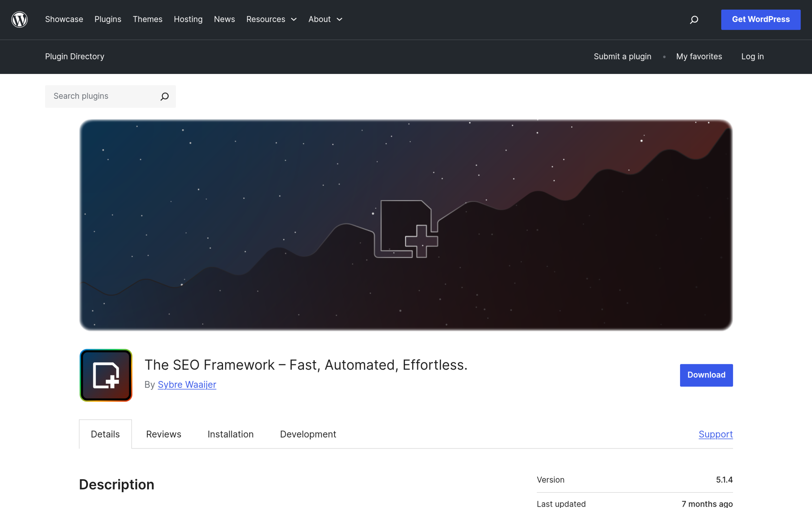The width and height of the screenshot is (812, 508).
Task: Click the plugin title heading text
Action: pos(306,365)
